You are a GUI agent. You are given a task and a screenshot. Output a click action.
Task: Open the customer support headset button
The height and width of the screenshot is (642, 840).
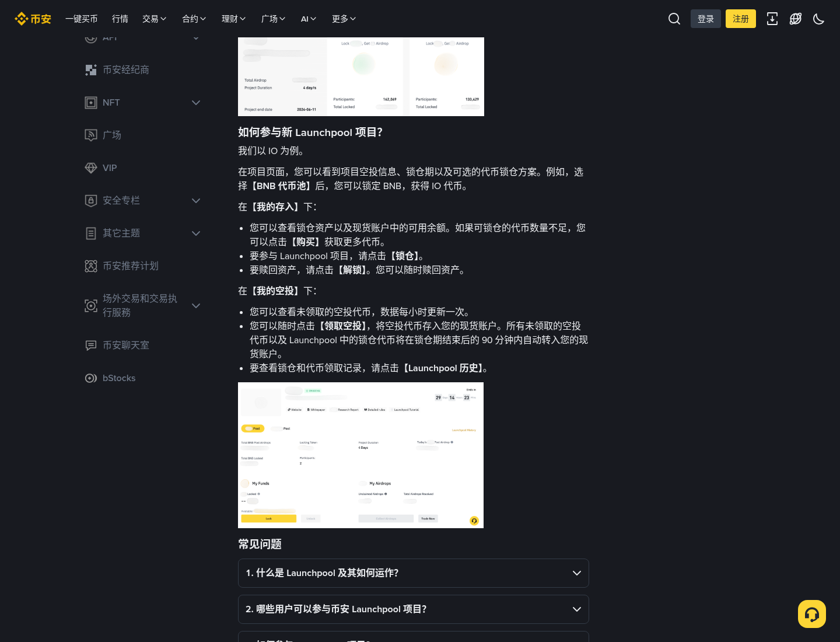(x=812, y=614)
